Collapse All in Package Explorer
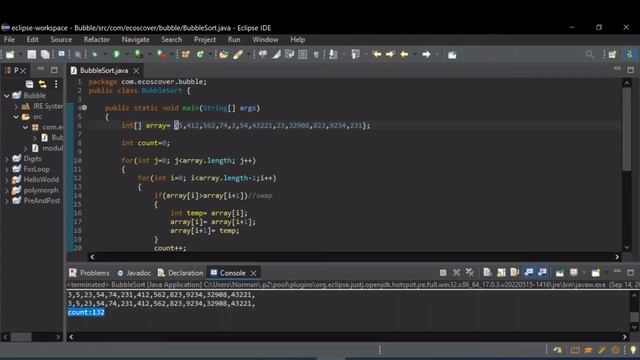 point(29,84)
